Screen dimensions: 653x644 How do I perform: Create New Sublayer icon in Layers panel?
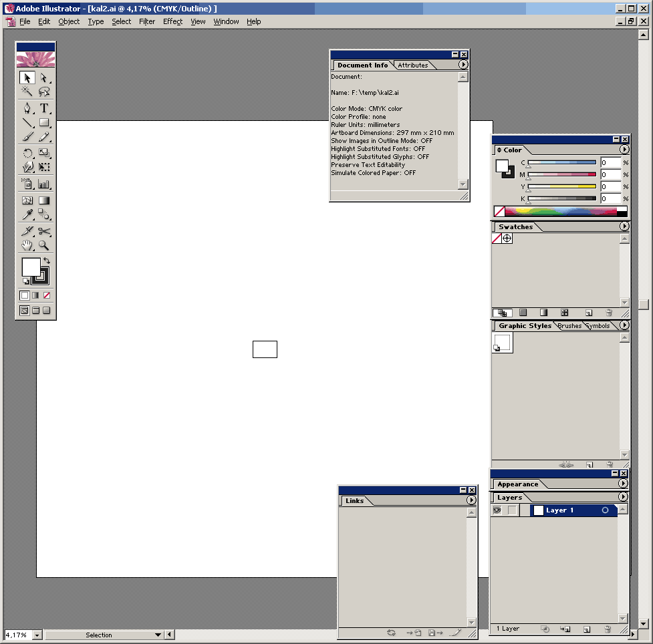click(565, 629)
